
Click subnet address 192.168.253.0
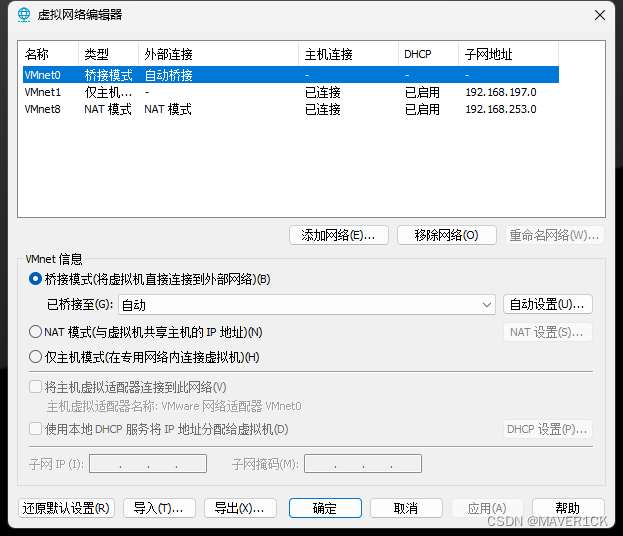(501, 109)
